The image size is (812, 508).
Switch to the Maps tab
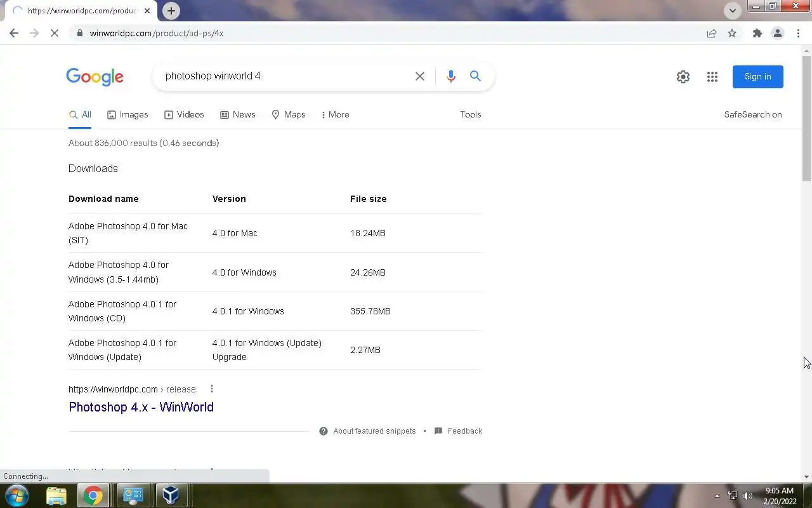point(289,115)
